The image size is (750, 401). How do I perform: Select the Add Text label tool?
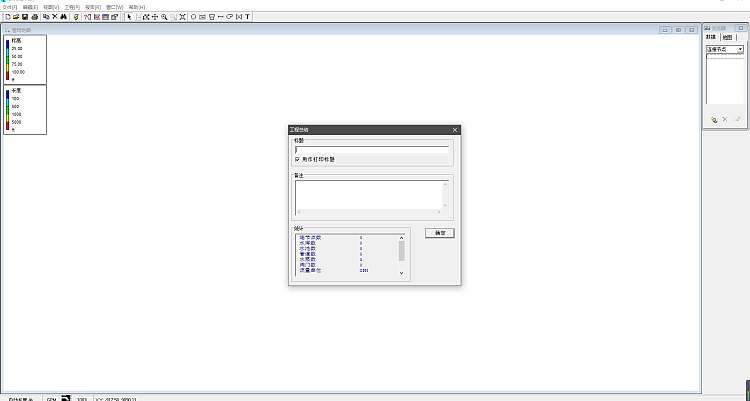(248, 17)
